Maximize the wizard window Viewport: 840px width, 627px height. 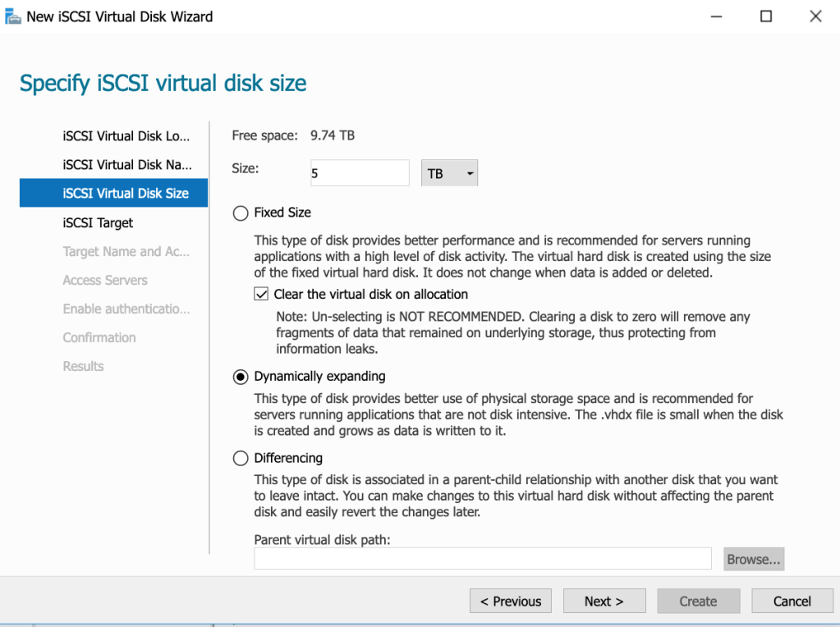click(765, 16)
